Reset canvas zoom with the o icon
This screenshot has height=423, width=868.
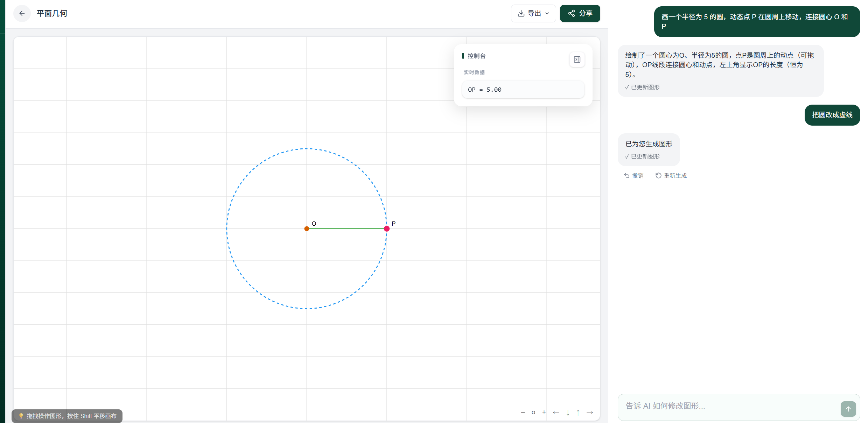coord(533,413)
